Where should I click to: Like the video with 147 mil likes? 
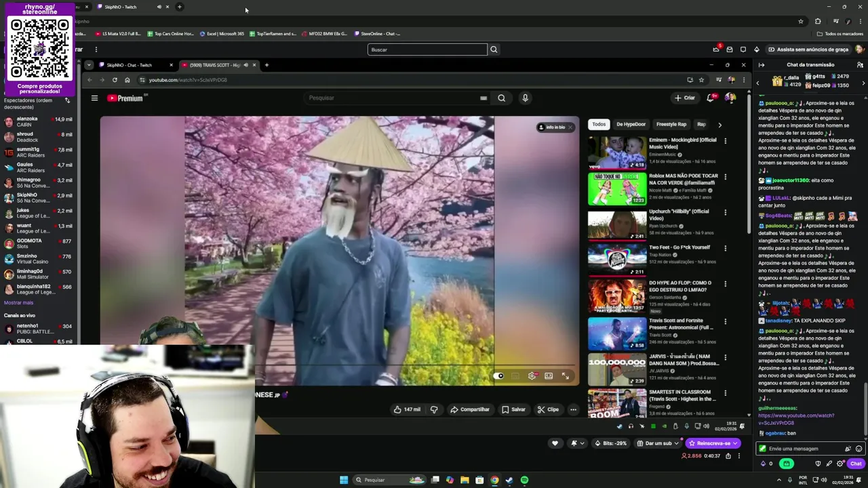pos(407,409)
